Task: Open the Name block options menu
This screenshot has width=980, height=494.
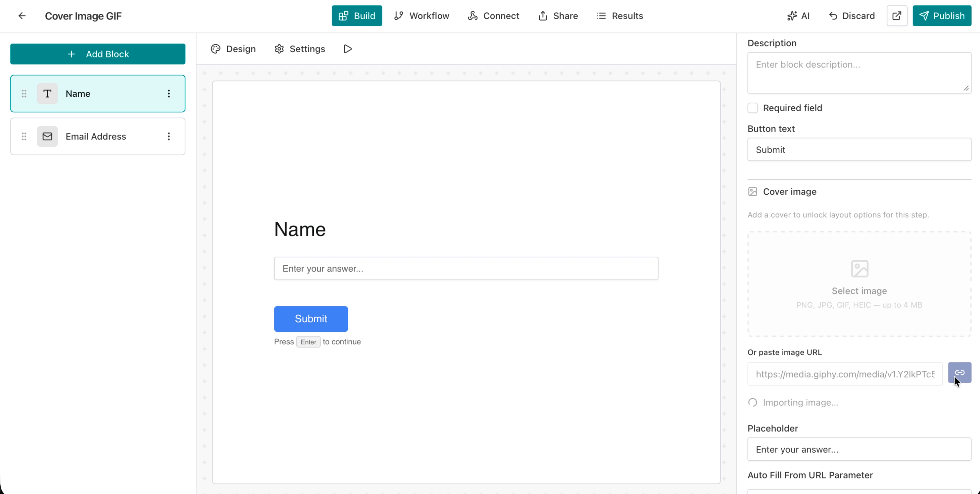Action: tap(169, 93)
